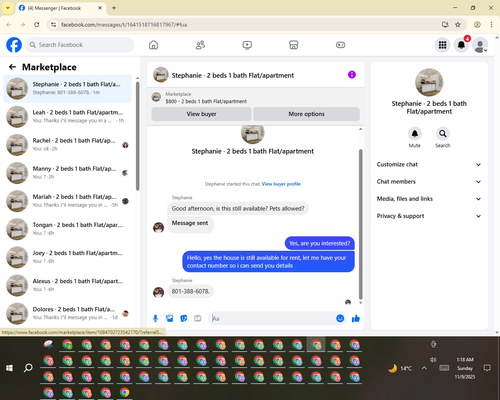Open the Tongan conversation
The height and width of the screenshot is (400, 500).
point(67,229)
